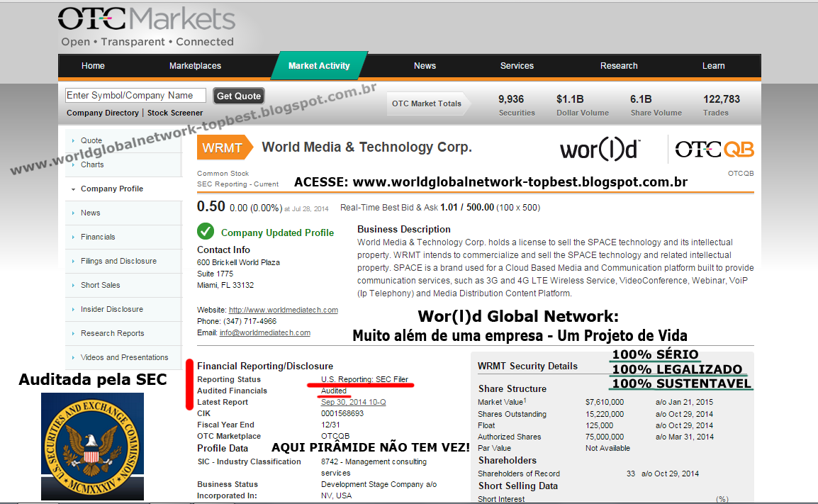Collapse the Company Profile sidebar section
The width and height of the screenshot is (818, 504).
[x=111, y=189]
